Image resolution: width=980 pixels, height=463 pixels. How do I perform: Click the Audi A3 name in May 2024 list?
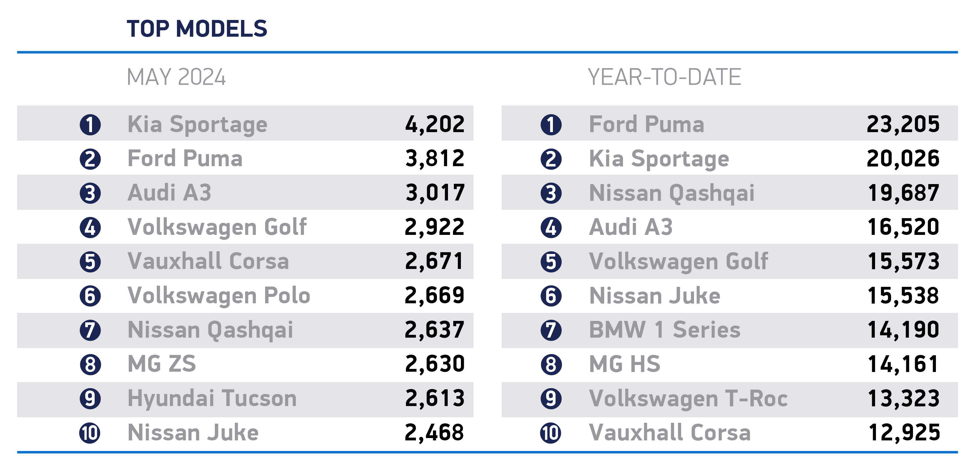tap(169, 193)
